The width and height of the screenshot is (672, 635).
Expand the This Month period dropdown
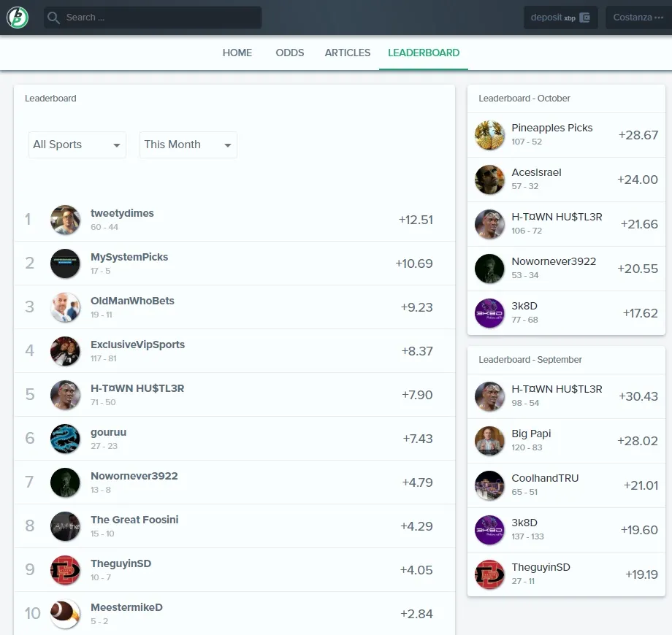click(188, 145)
